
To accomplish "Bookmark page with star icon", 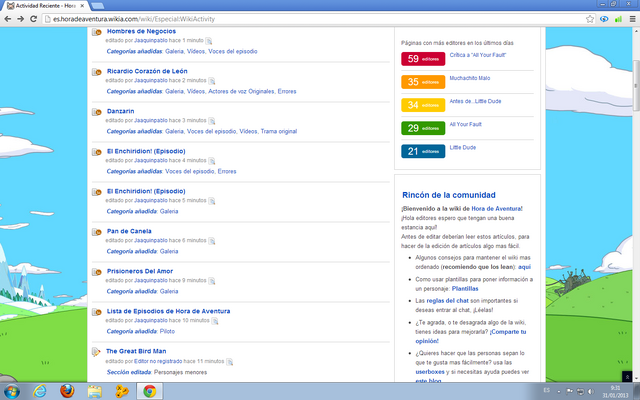I will (x=590, y=19).
